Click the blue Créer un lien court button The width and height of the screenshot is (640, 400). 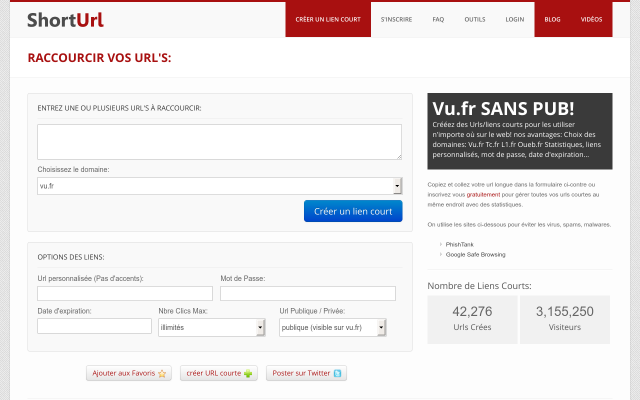click(353, 211)
